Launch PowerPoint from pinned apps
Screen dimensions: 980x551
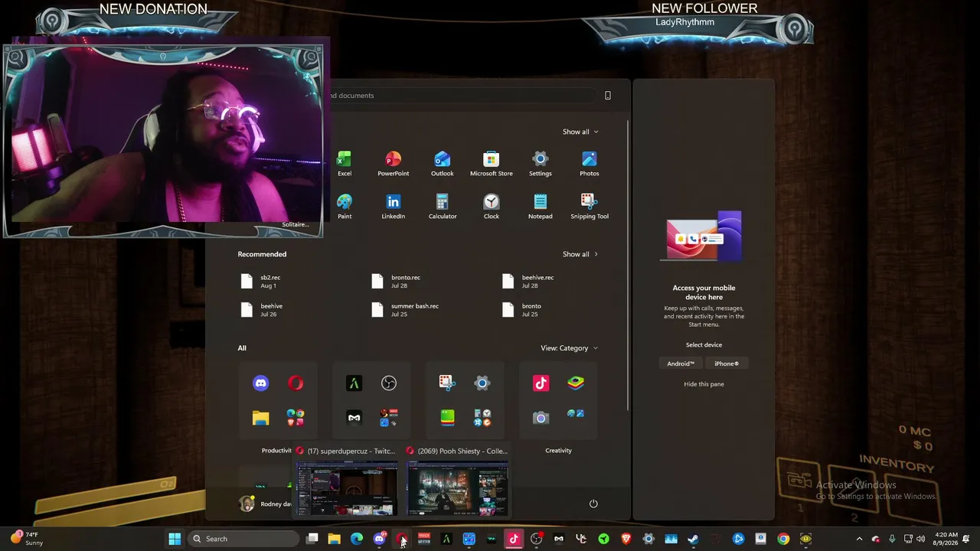coord(393,163)
